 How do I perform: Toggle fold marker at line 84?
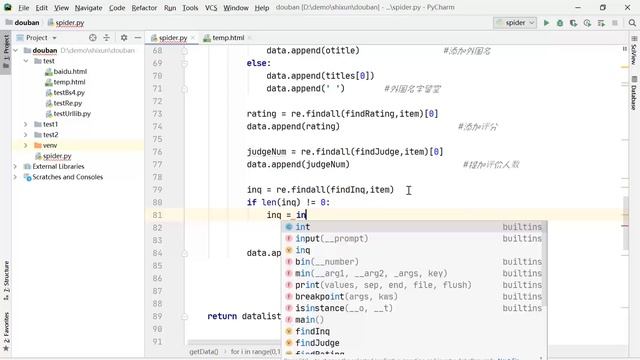click(x=184, y=253)
